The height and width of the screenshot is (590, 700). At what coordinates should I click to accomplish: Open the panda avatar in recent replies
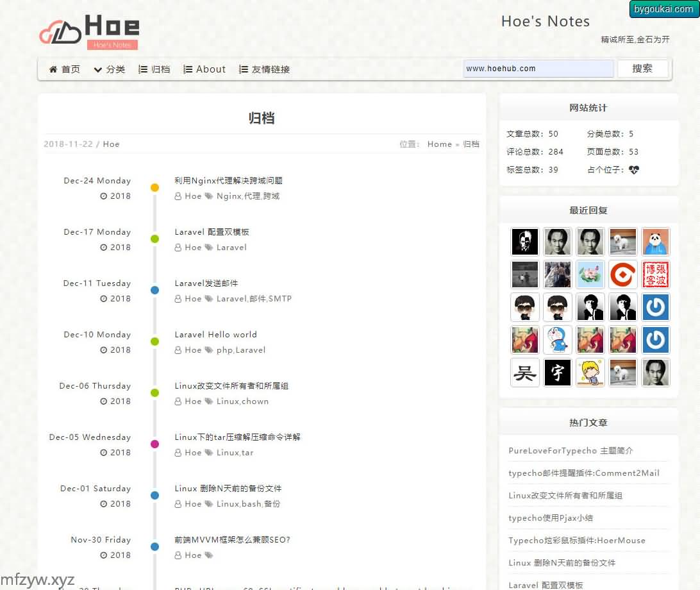tap(655, 242)
